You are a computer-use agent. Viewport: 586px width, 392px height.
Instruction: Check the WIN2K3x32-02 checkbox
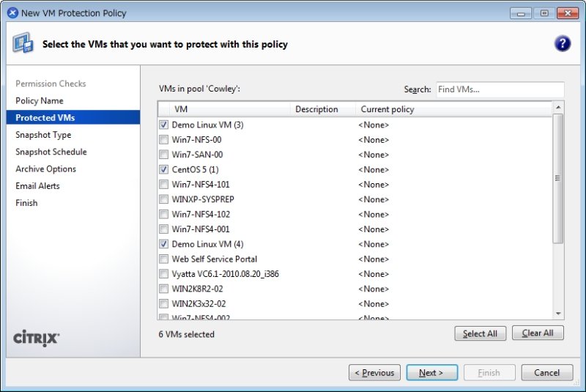pyautogui.click(x=163, y=304)
